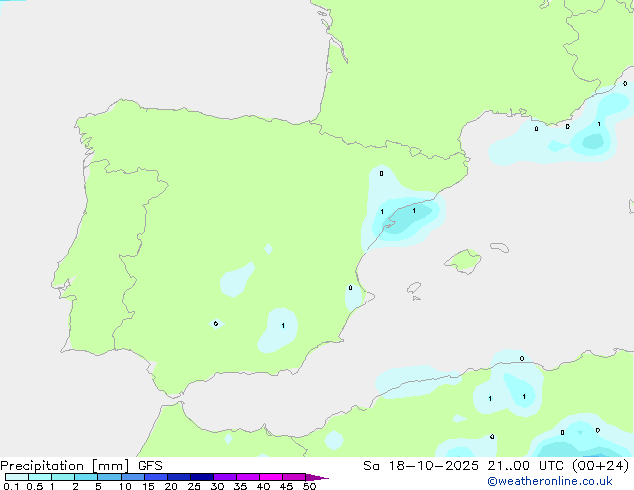Click the 0.1–0.5 mm legend color box
The width and height of the screenshot is (634, 490).
(17, 477)
